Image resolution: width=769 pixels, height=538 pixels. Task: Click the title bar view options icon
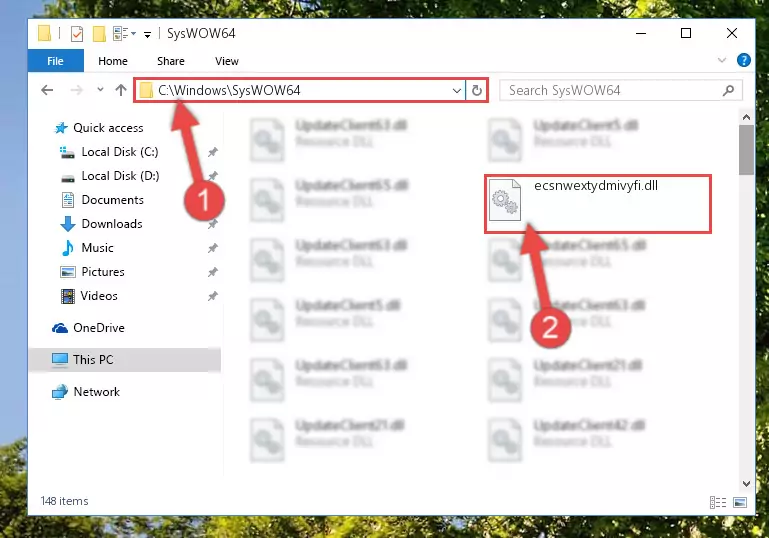121,33
